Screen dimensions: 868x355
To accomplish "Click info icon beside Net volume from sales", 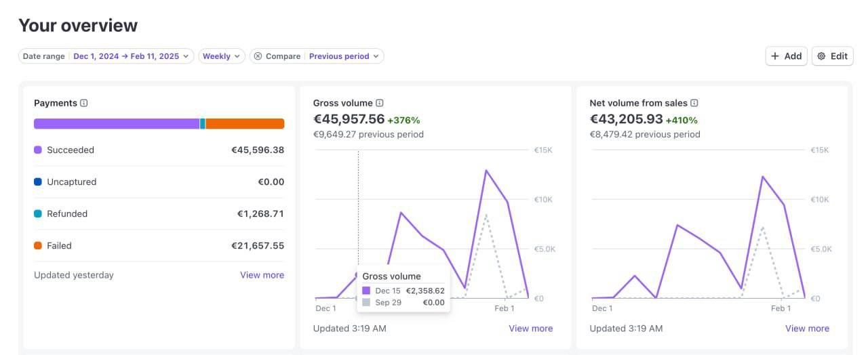I will point(694,103).
